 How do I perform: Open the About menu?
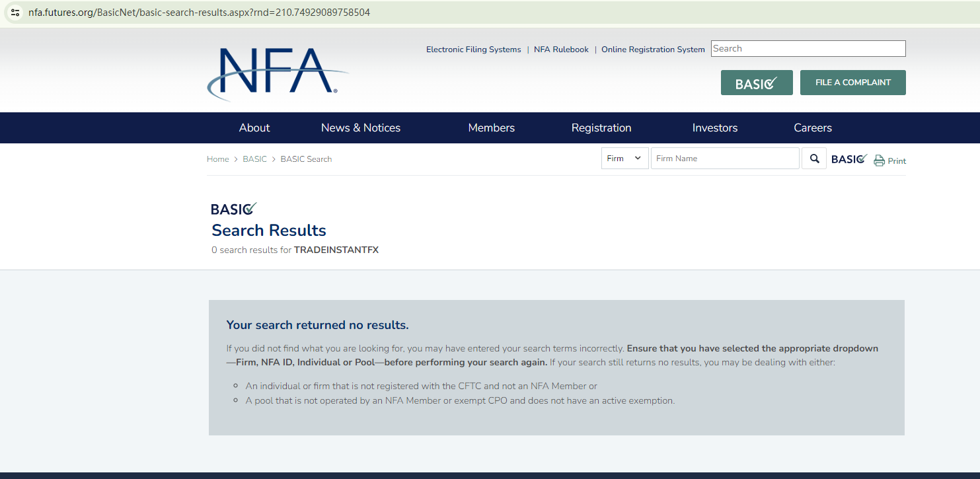click(x=254, y=128)
